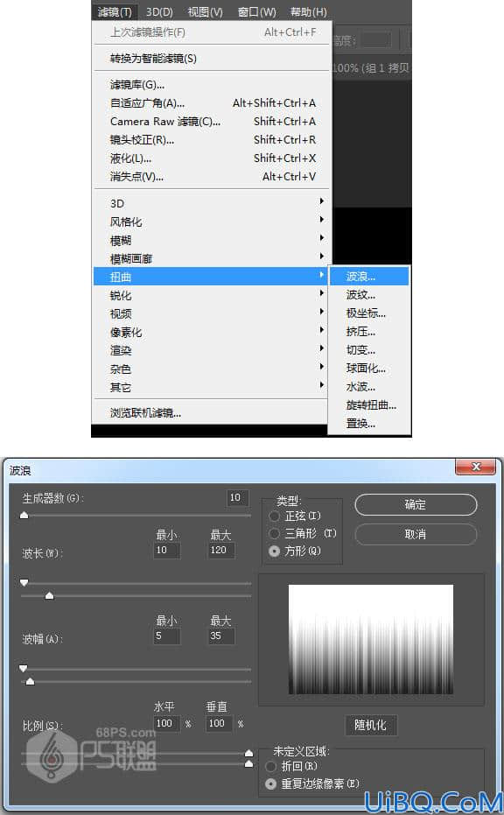Click 波长 最小 value field
This screenshot has width=504, height=815.
click(x=167, y=551)
